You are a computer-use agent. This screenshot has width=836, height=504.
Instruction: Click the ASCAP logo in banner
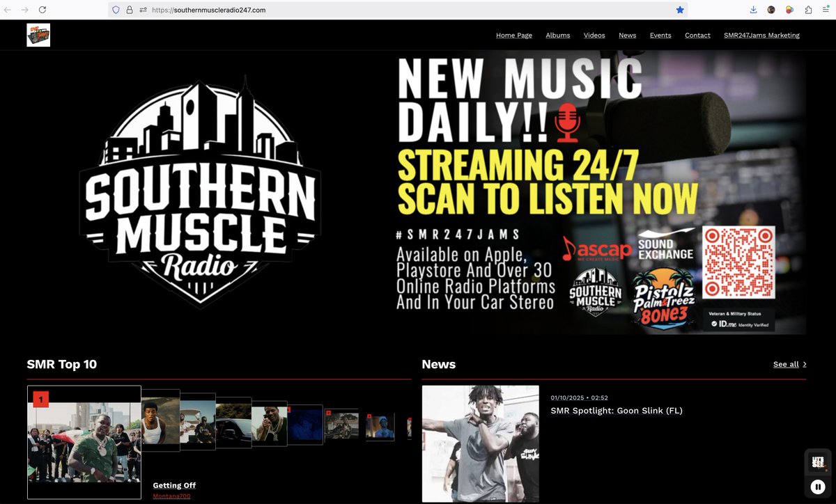click(597, 249)
